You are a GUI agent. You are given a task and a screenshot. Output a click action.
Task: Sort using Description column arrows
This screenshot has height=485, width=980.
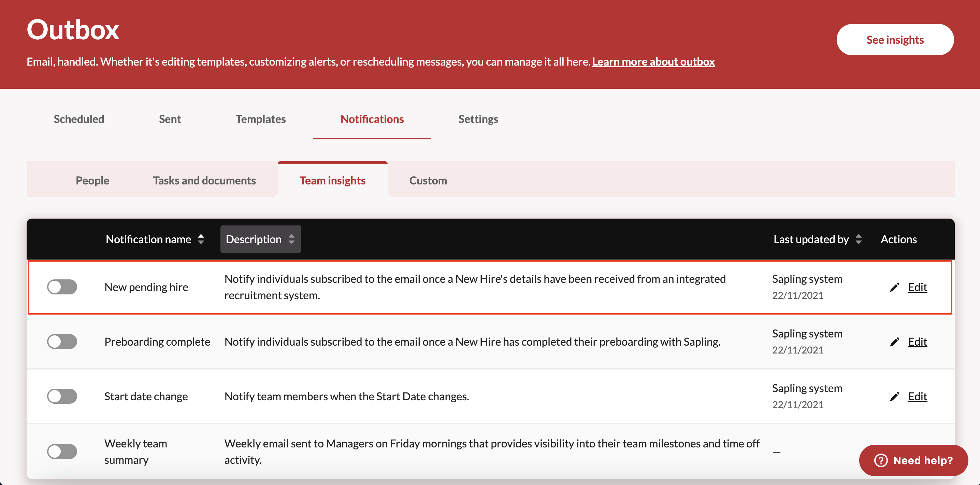[x=291, y=239]
